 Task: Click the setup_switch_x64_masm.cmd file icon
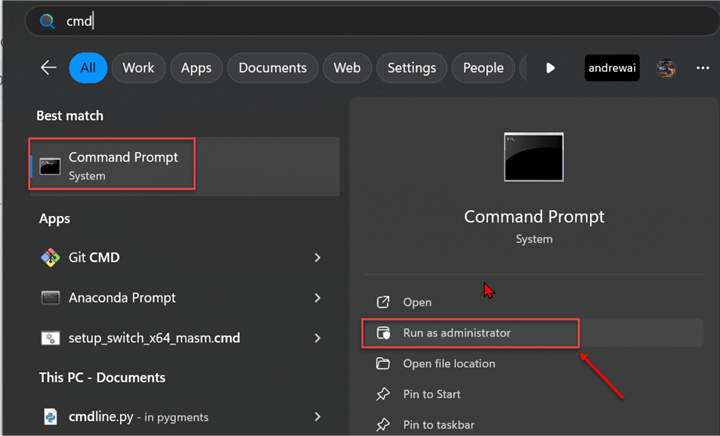(x=50, y=338)
